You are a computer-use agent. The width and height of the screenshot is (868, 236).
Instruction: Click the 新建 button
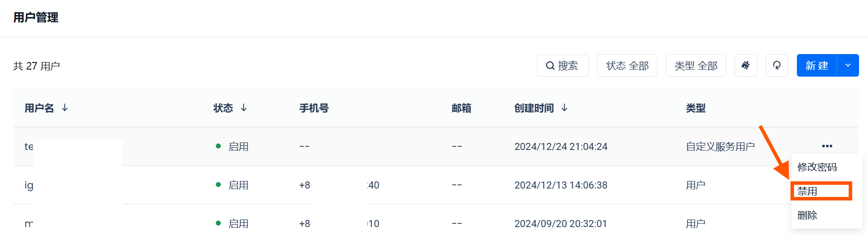click(817, 65)
